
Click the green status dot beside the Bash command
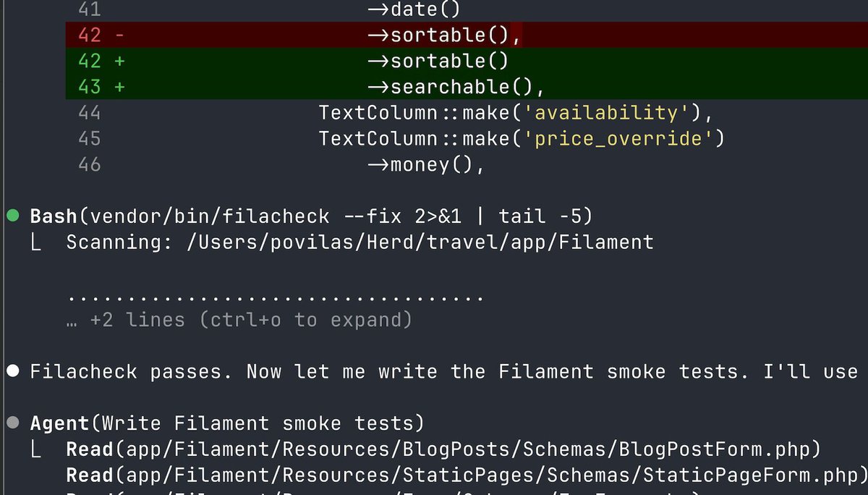[12, 215]
